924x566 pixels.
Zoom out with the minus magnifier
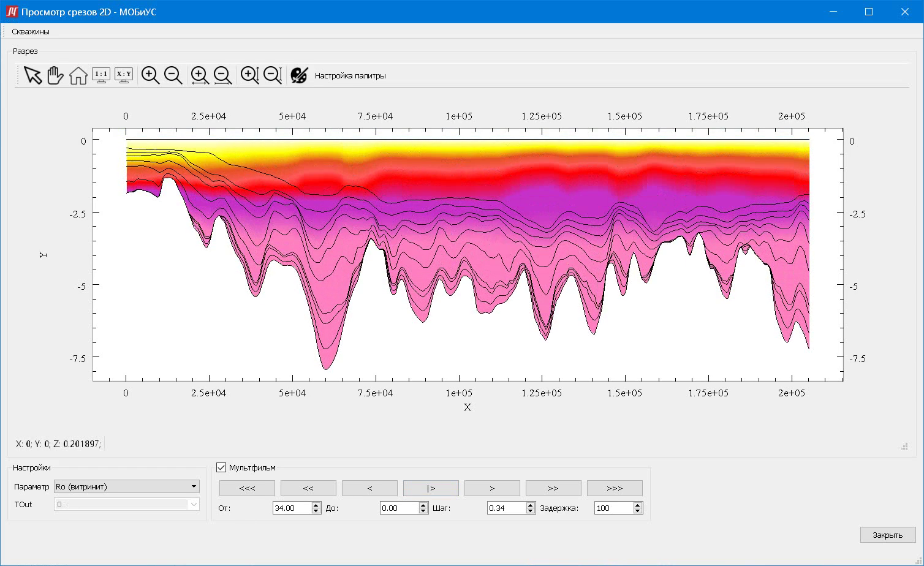[173, 75]
